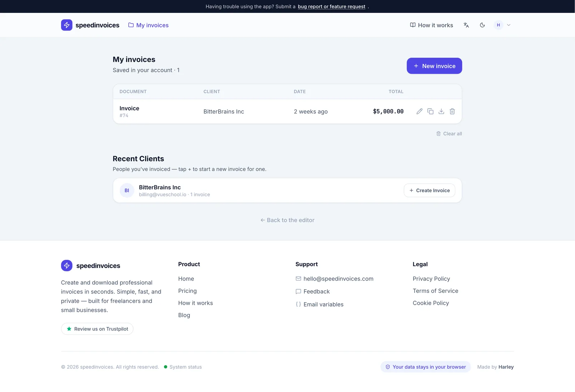
Task: Open How it works in header
Action: (432, 25)
